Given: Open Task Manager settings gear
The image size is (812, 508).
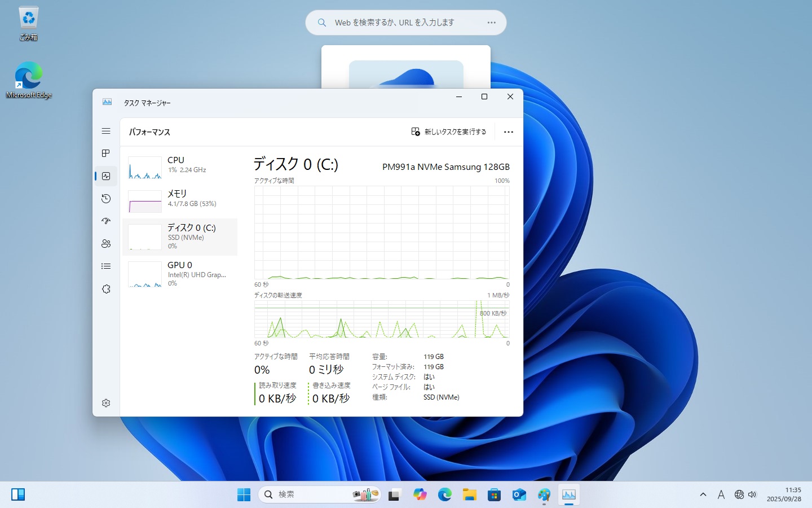Looking at the screenshot, I should pos(106,403).
